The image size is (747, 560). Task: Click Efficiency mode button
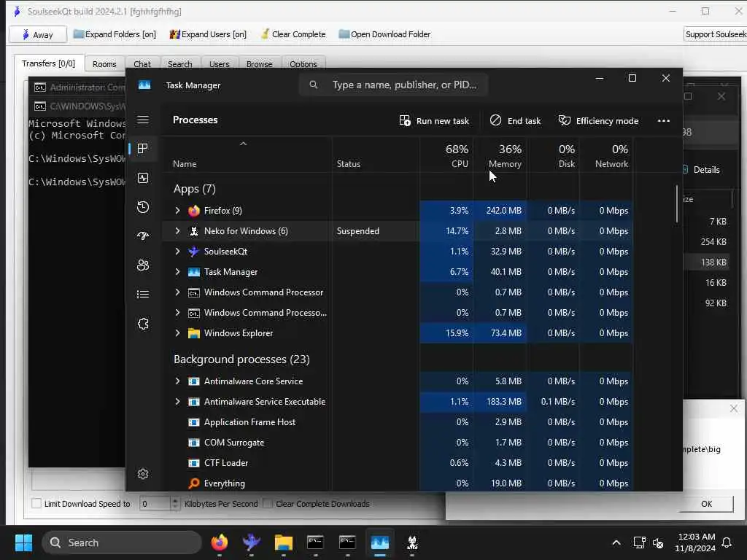click(598, 121)
